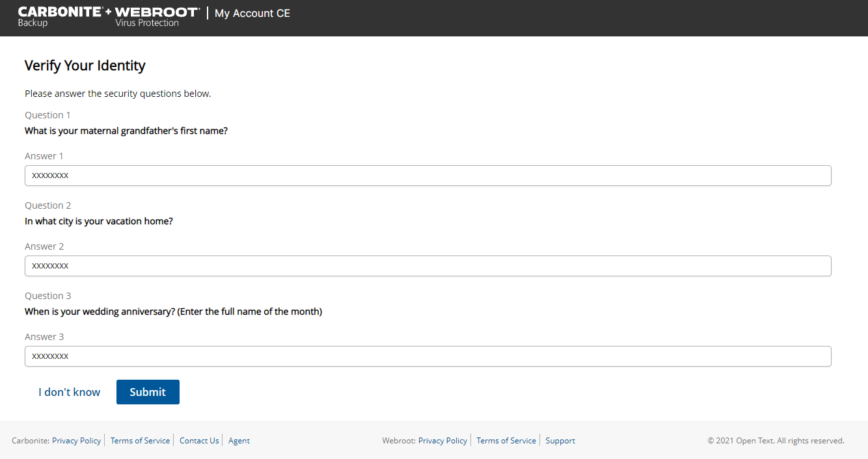
Task: Click the maternal grandfather question text
Action: point(126,130)
